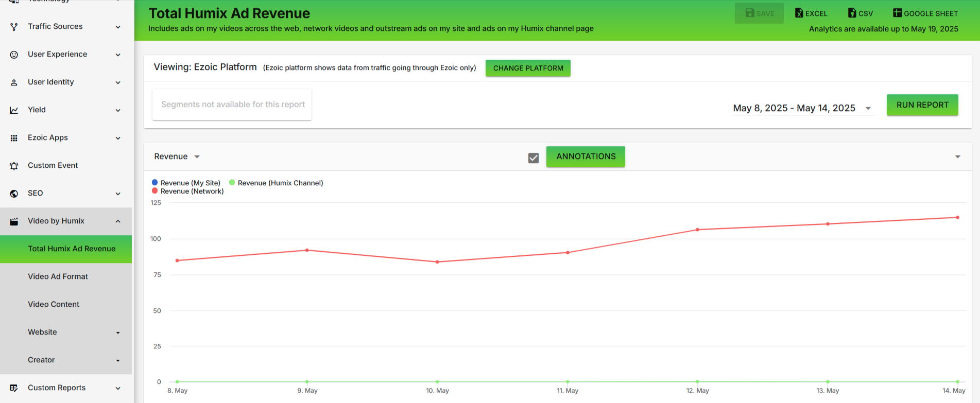Image resolution: width=980 pixels, height=403 pixels.
Task: Click the Change Platform button
Action: [x=528, y=68]
